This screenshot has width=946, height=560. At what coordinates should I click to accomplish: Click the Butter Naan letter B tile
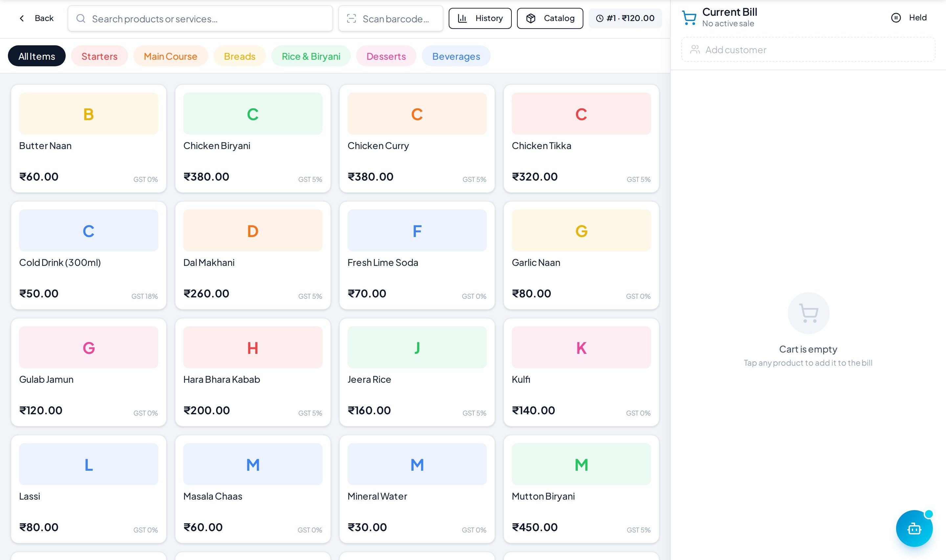[89, 114]
